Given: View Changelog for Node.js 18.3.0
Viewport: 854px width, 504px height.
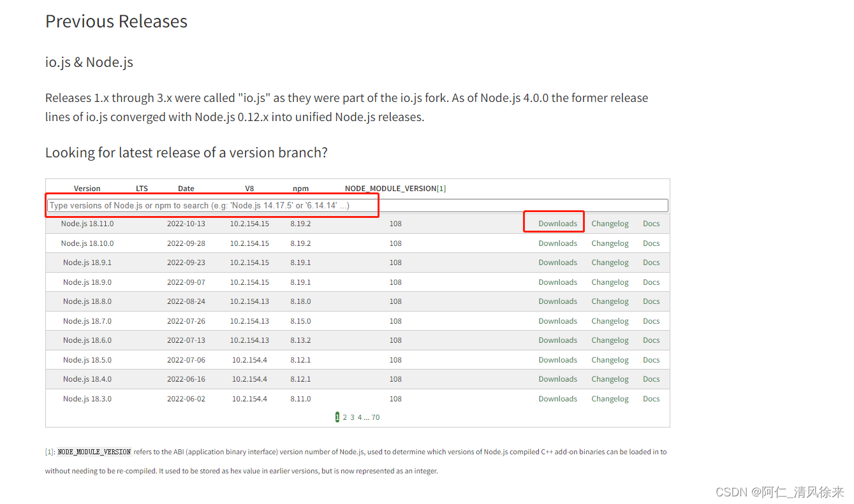Looking at the screenshot, I should [x=610, y=399].
